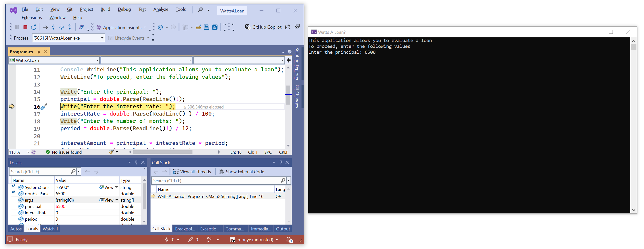Screen dimensions: 644x249
Task: Click View all Threads button
Action: point(192,172)
